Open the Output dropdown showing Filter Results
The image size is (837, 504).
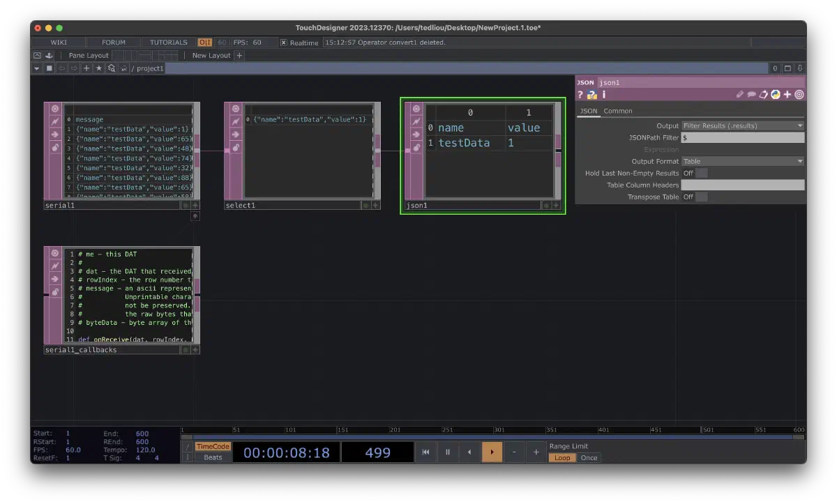(x=742, y=125)
